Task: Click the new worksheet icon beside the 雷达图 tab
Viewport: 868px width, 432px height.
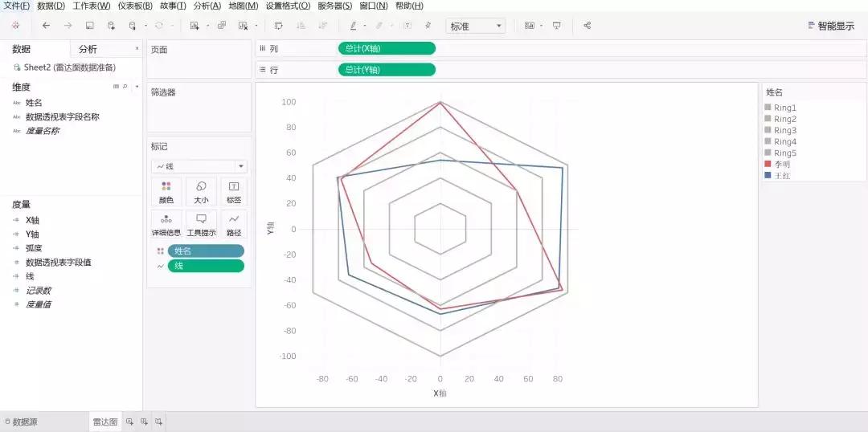Action: [129, 422]
